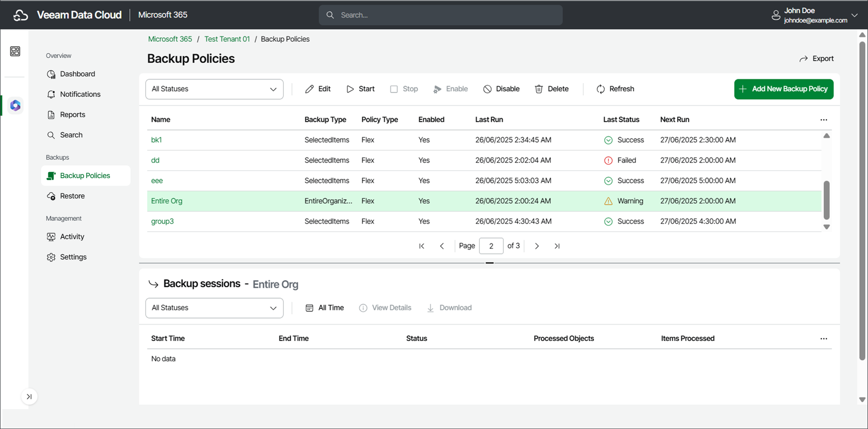
Task: Open the Entire Org policy link
Action: tap(167, 201)
